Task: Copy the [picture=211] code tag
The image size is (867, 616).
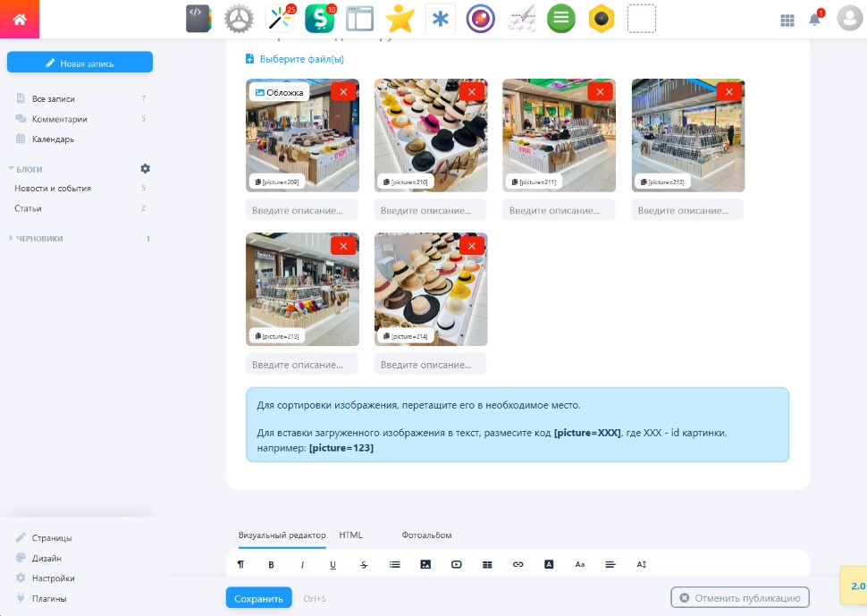Action: click(535, 181)
